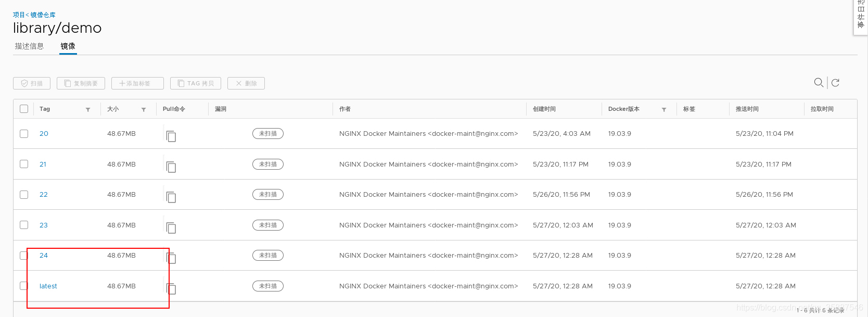Click 未扫描 badge in tag 24 row
868x317 pixels.
(268, 256)
